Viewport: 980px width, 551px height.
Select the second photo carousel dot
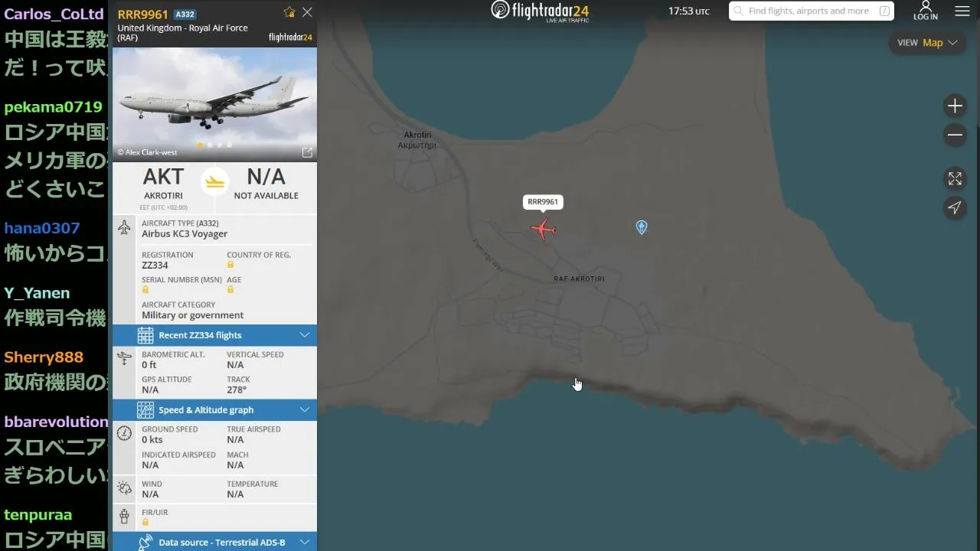[x=211, y=145]
